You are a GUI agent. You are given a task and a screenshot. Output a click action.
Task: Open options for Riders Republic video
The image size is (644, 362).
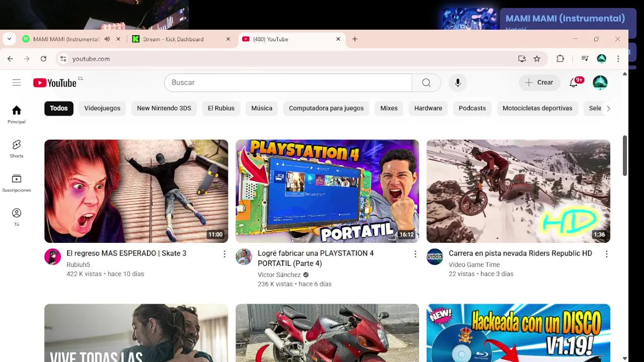[x=606, y=254]
